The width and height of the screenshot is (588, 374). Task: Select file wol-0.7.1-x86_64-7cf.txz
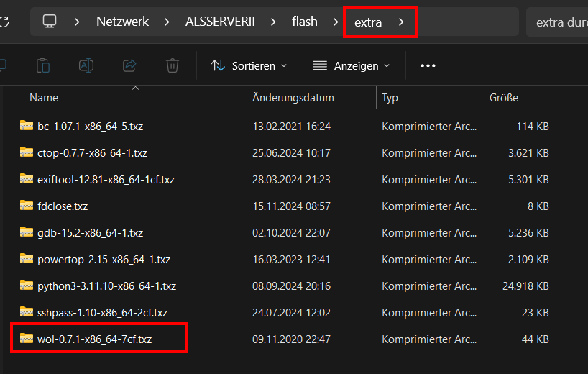94,339
